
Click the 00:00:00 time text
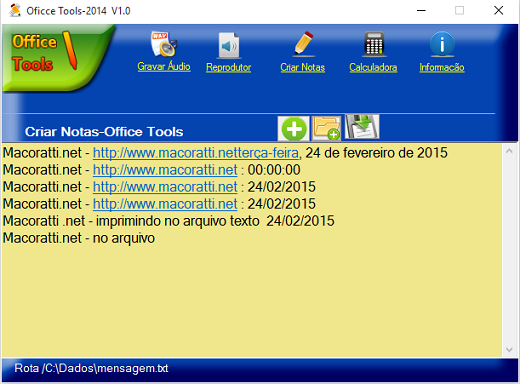(274, 170)
